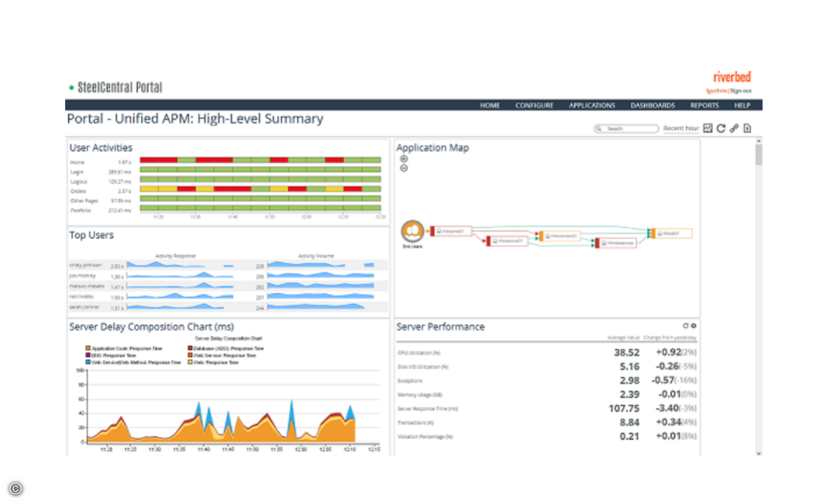Open the APPLICATIONS menu
840x504 pixels.
[592, 106]
